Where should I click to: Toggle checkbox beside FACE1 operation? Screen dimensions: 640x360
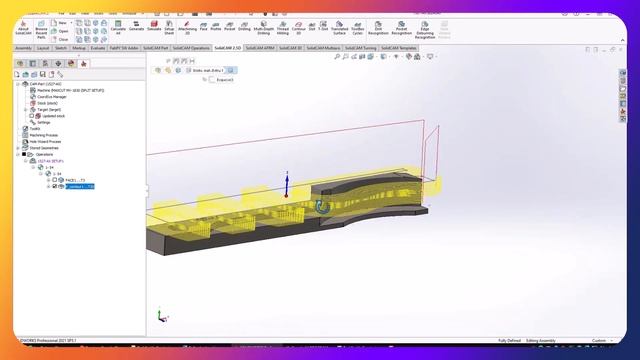click(x=55, y=180)
